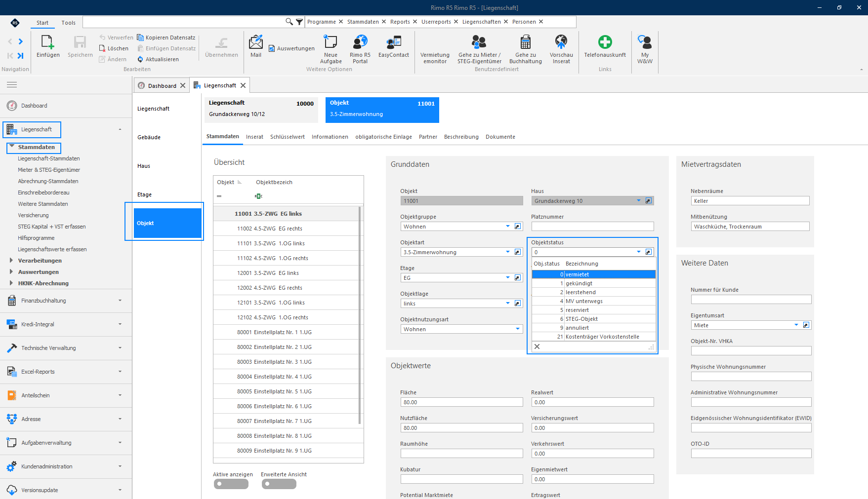Toggle the Aktive anzeigen switch
The image size is (868, 499).
(x=231, y=484)
